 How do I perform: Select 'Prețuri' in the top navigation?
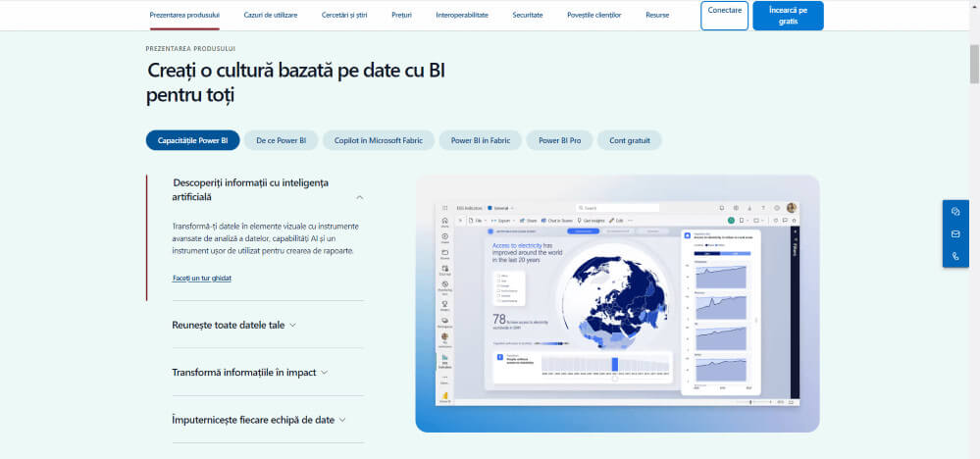pos(402,15)
